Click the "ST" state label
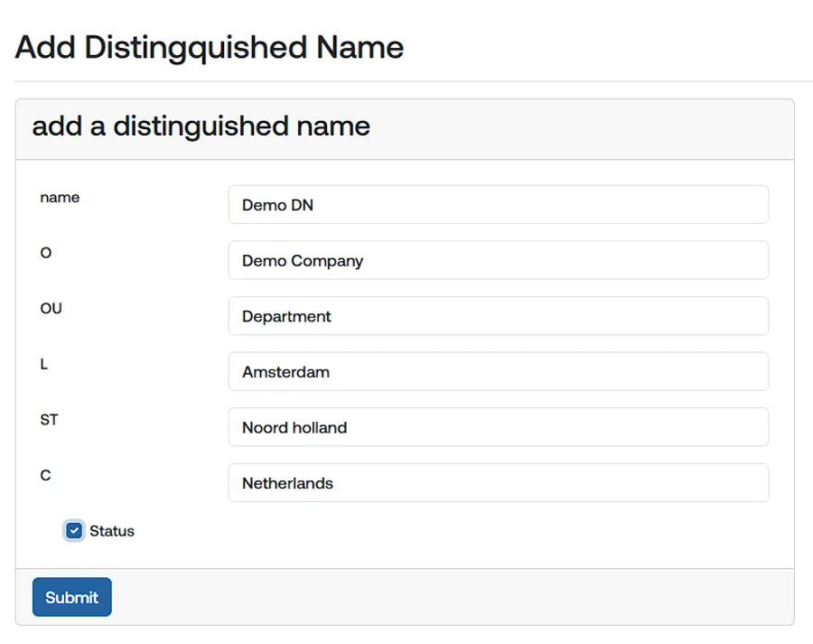The width and height of the screenshot is (813, 644). pyautogui.click(x=49, y=420)
